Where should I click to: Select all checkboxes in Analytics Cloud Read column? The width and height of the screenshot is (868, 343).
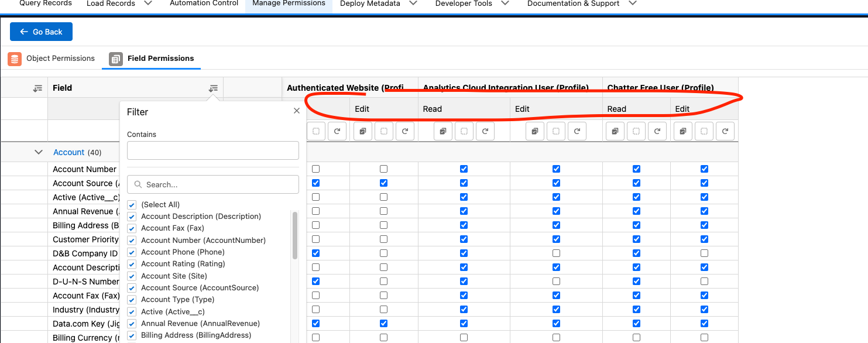pyautogui.click(x=443, y=131)
